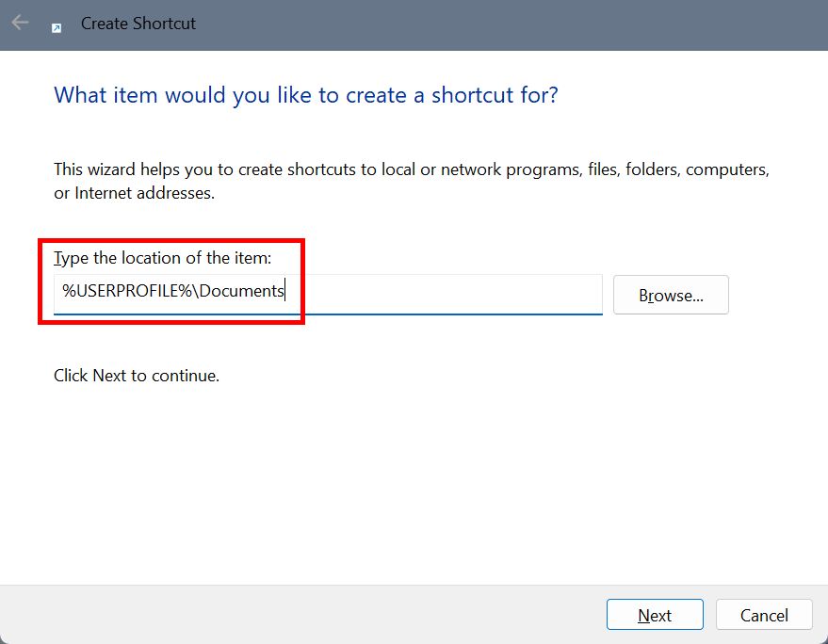Click the %USERPROFILE%\Documents text in the field
The height and width of the screenshot is (644, 828).
173,291
